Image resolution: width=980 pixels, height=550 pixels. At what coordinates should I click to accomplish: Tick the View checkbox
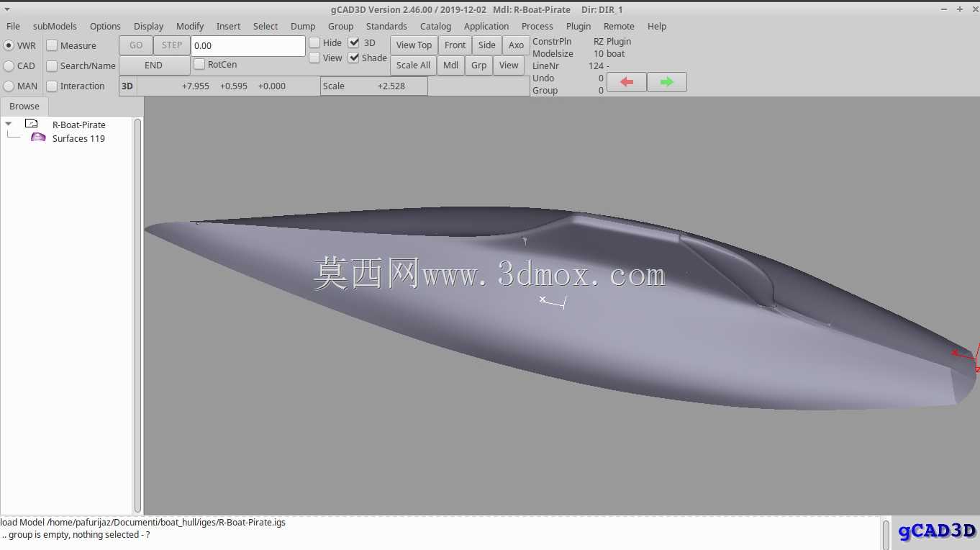[x=314, y=58]
